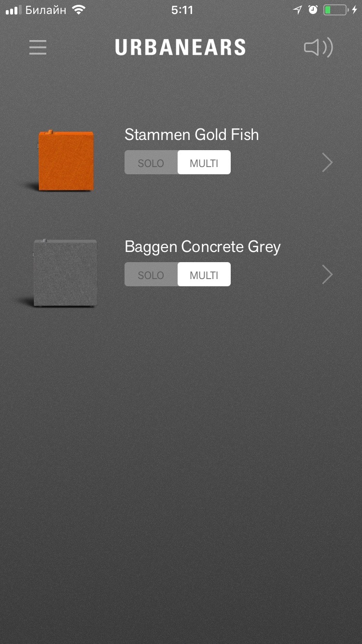
Task: Set Stammen Gold Fish to MULTI
Action: pyautogui.click(x=204, y=163)
